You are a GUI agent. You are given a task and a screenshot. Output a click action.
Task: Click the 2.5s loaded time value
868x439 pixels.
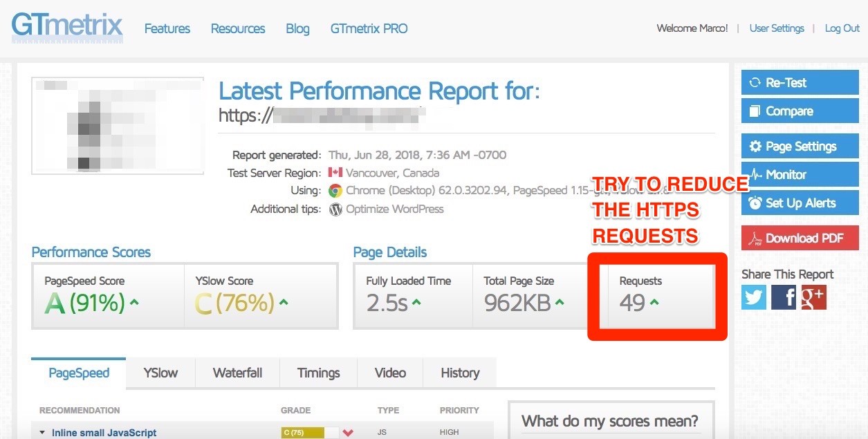pos(387,303)
